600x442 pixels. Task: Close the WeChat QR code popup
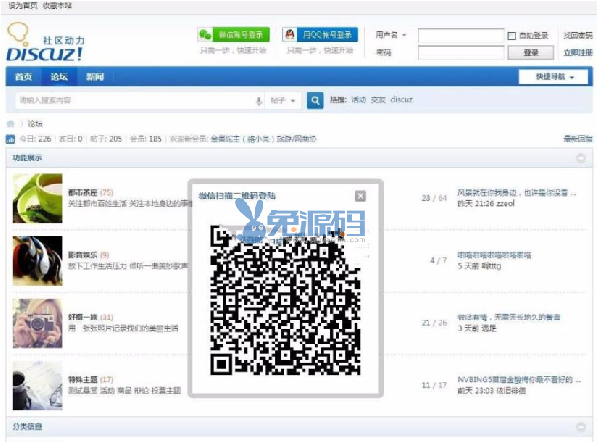point(360,196)
